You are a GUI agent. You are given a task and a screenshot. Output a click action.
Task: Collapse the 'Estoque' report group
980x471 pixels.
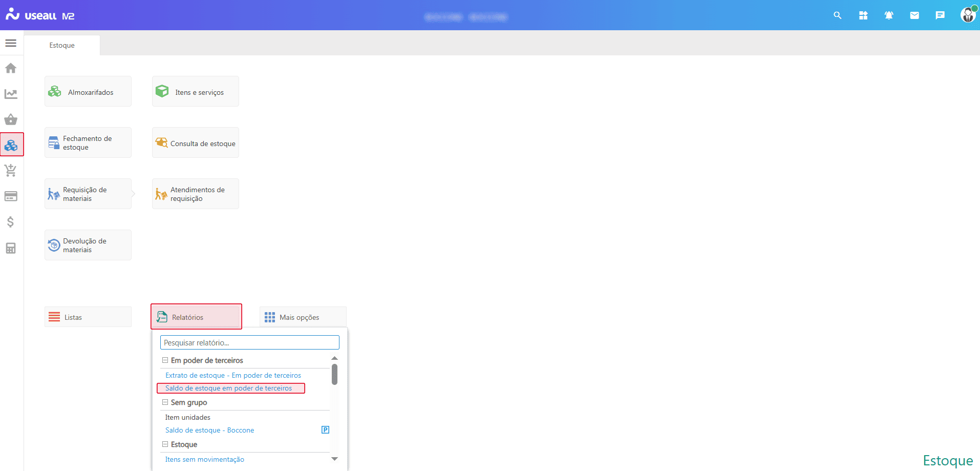[165, 444]
